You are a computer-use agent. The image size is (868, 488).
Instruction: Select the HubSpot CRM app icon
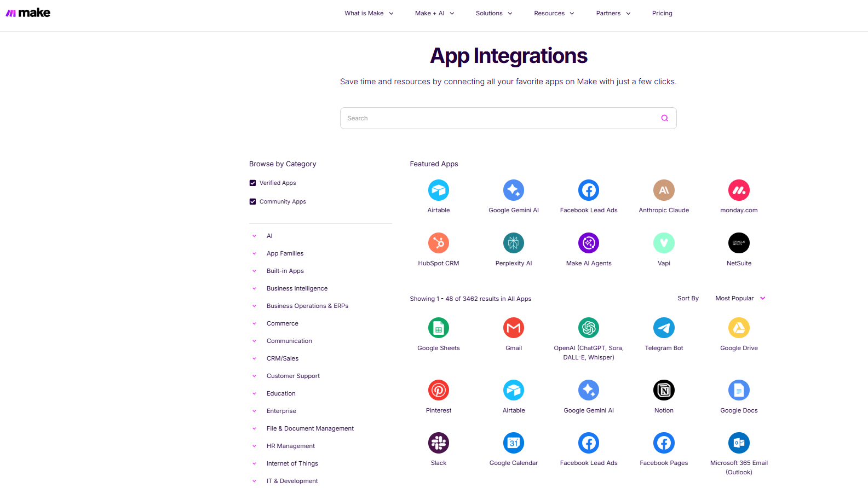(439, 243)
